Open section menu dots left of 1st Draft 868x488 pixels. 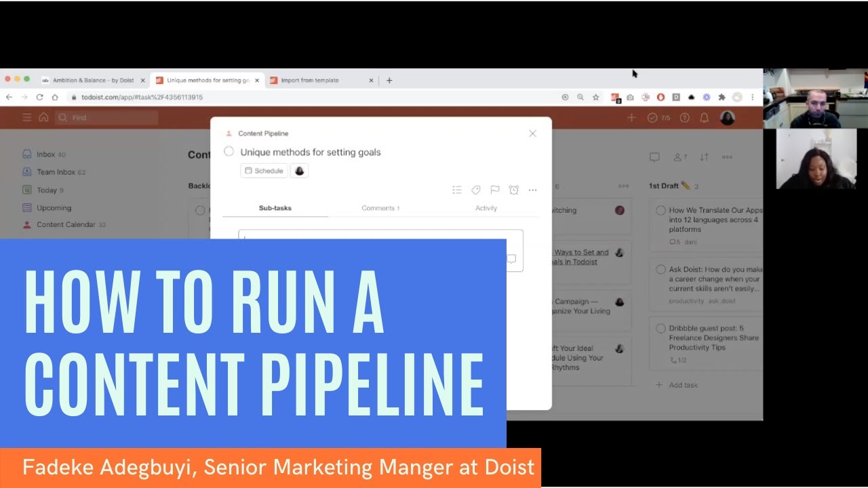coord(623,186)
